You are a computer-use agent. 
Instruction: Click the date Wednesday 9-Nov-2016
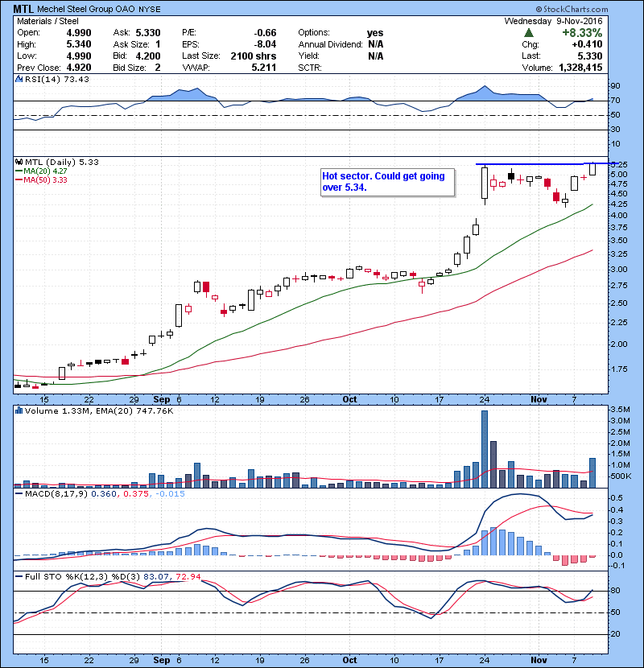point(553,21)
